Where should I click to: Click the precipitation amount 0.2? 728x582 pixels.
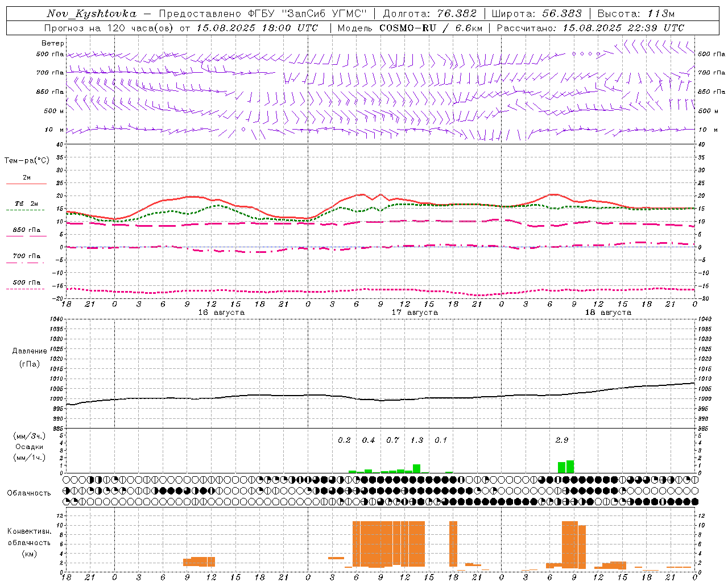click(x=344, y=440)
